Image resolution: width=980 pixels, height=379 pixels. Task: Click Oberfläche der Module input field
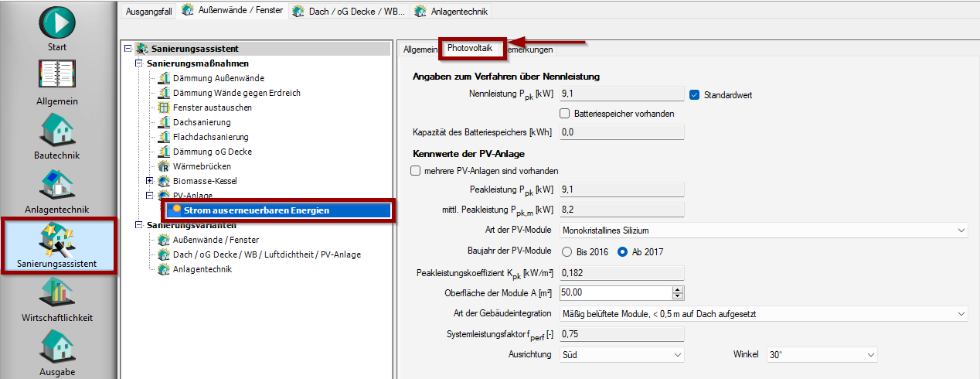[x=615, y=292]
